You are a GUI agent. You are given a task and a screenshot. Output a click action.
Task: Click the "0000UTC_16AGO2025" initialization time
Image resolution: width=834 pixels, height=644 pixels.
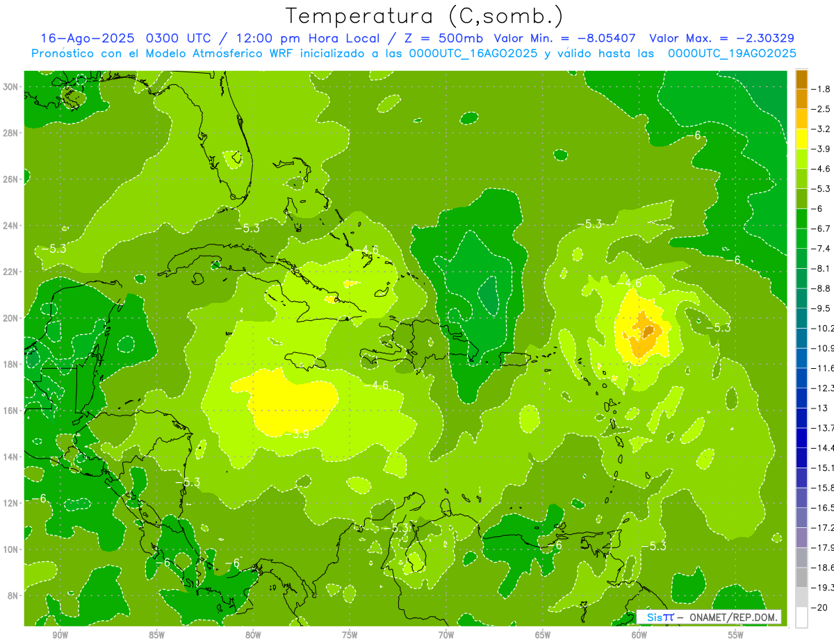[x=473, y=53]
